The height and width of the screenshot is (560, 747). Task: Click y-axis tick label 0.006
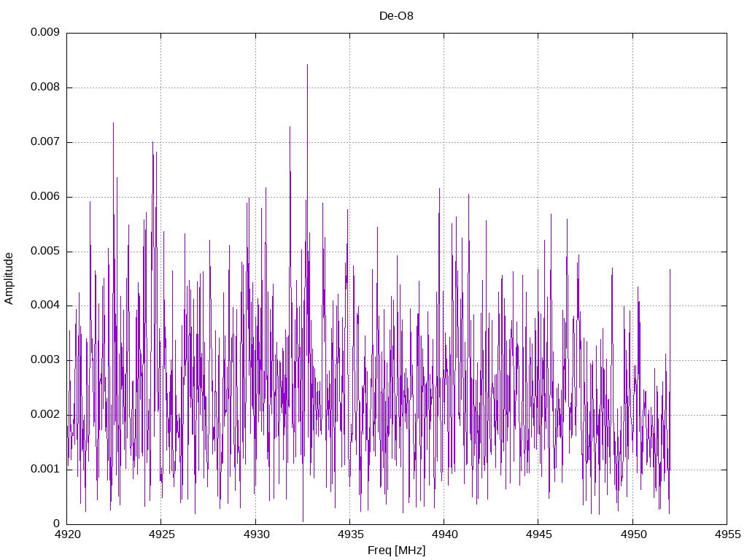pyautogui.click(x=45, y=197)
